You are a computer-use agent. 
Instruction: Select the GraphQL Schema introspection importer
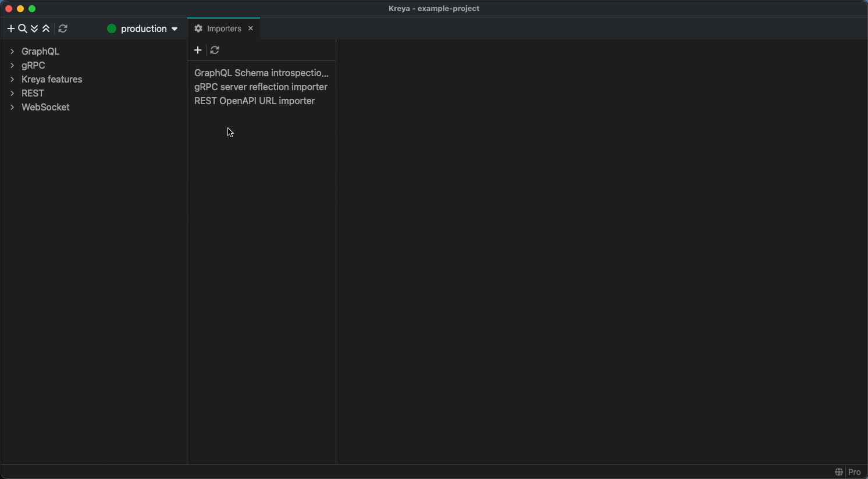click(261, 73)
